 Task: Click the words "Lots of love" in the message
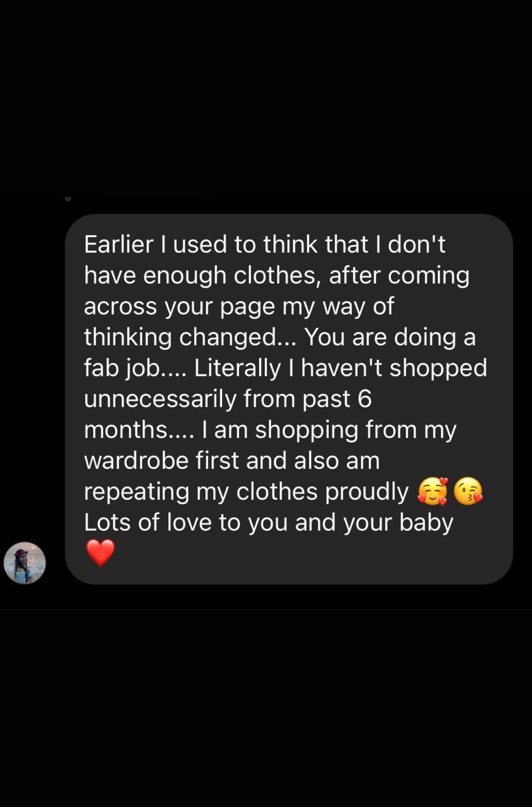point(148,522)
